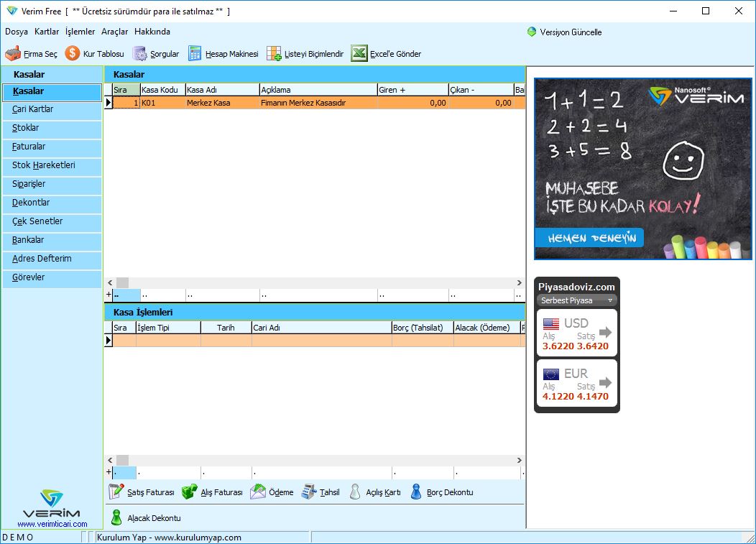Click the Alacak Dekontu green figure icon
Screen dimensions: 756x544
coord(116,517)
